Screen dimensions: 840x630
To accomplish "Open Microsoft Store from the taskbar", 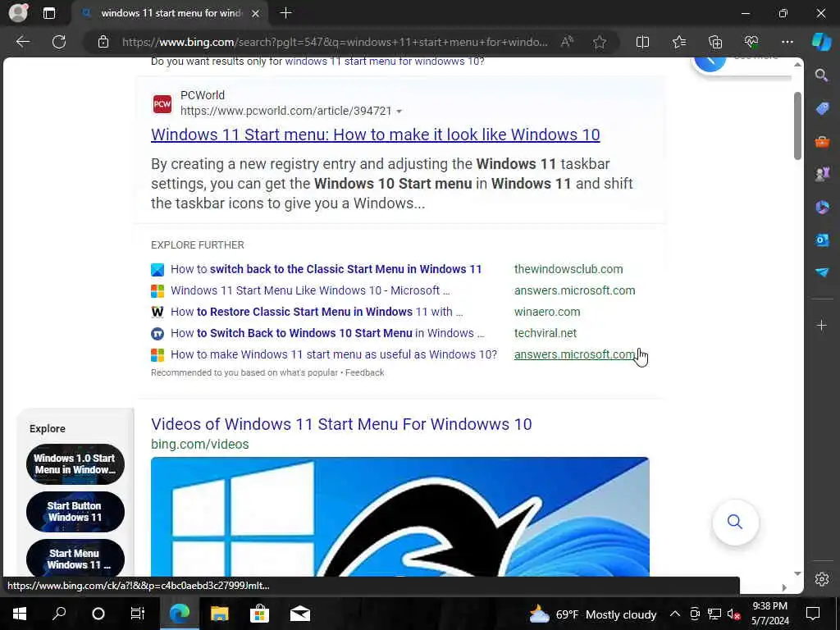I will 259,614.
